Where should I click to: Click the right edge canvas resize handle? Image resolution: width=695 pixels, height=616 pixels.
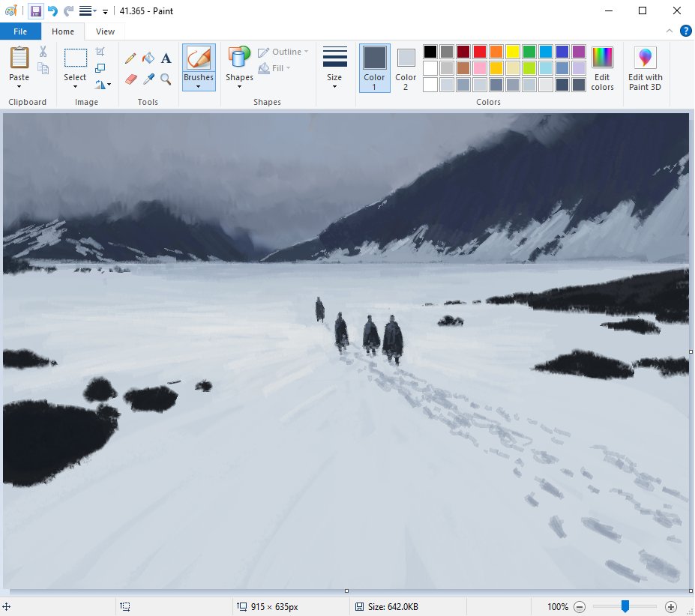coord(691,352)
